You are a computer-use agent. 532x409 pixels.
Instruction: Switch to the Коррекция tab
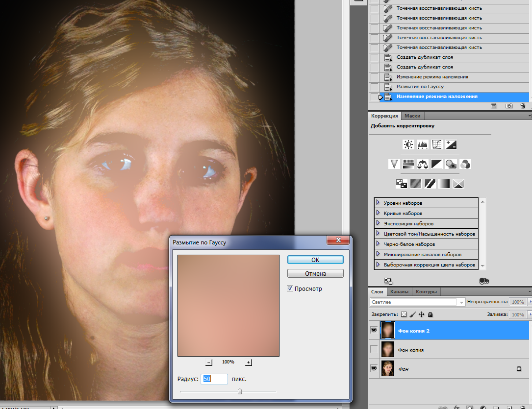pyautogui.click(x=384, y=116)
